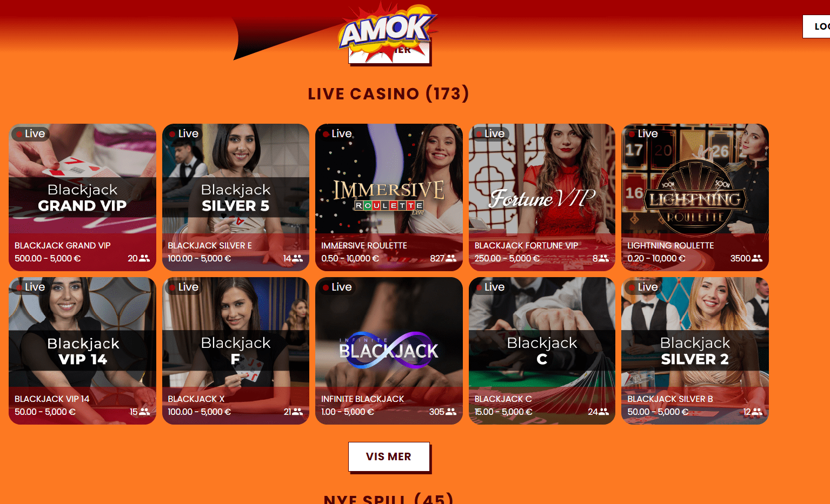Image resolution: width=830 pixels, height=504 pixels.
Task: Open Blackjack Grand VIP game thumbnail
Action: [x=82, y=197]
